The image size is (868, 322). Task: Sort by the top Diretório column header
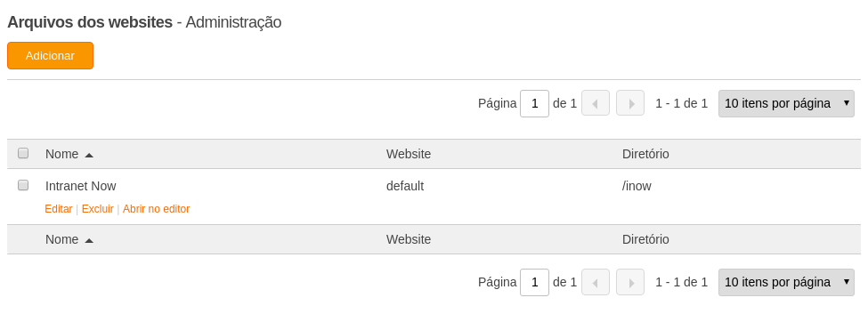[x=645, y=154]
